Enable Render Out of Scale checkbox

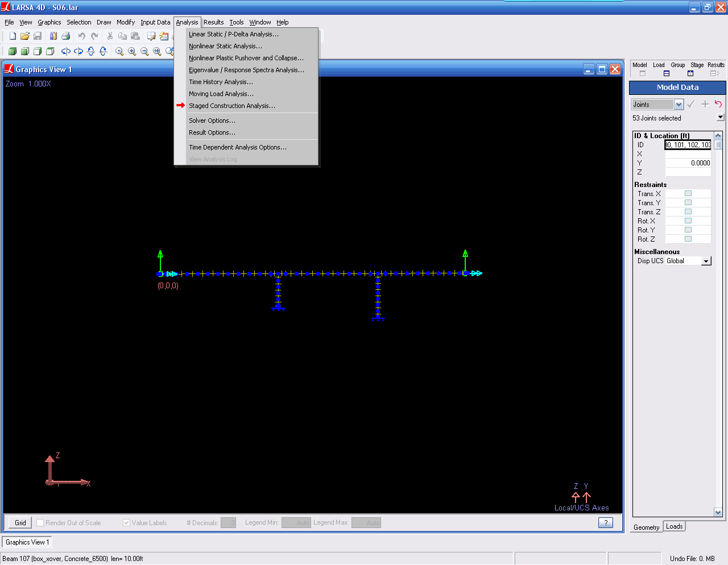(40, 522)
